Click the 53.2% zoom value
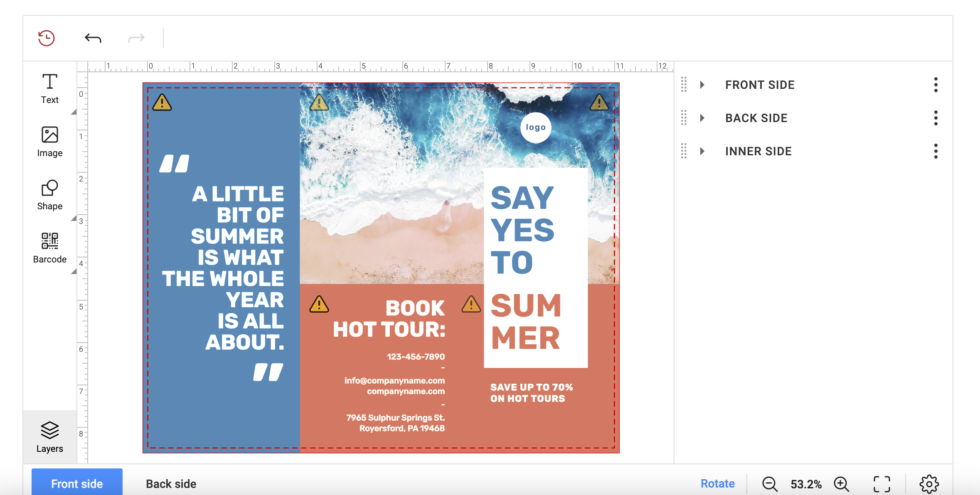The height and width of the screenshot is (495, 980). coord(806,484)
